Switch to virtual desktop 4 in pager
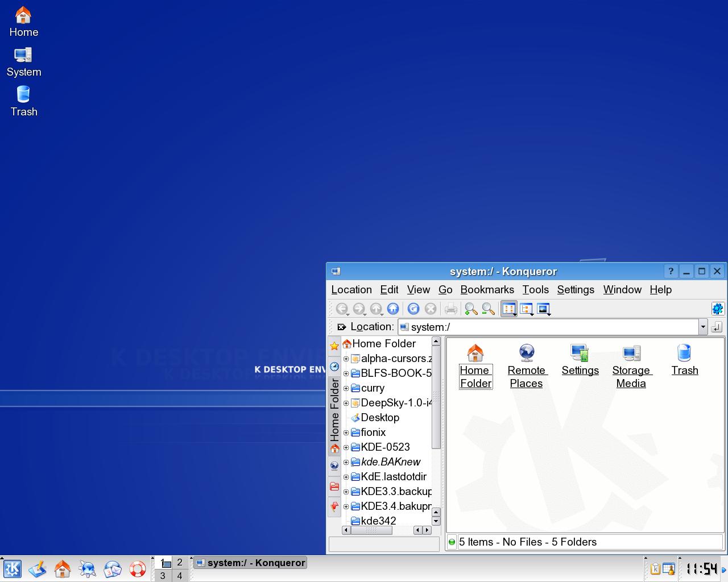The height and width of the screenshot is (582, 728). tap(180, 576)
